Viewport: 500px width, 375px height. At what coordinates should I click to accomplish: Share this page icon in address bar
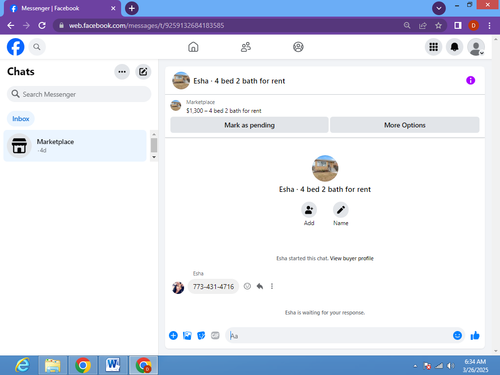click(423, 25)
